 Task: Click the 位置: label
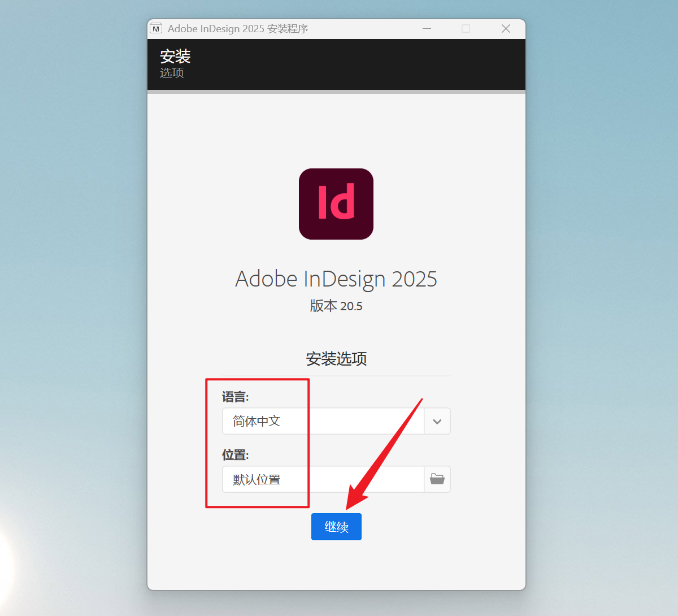click(236, 455)
